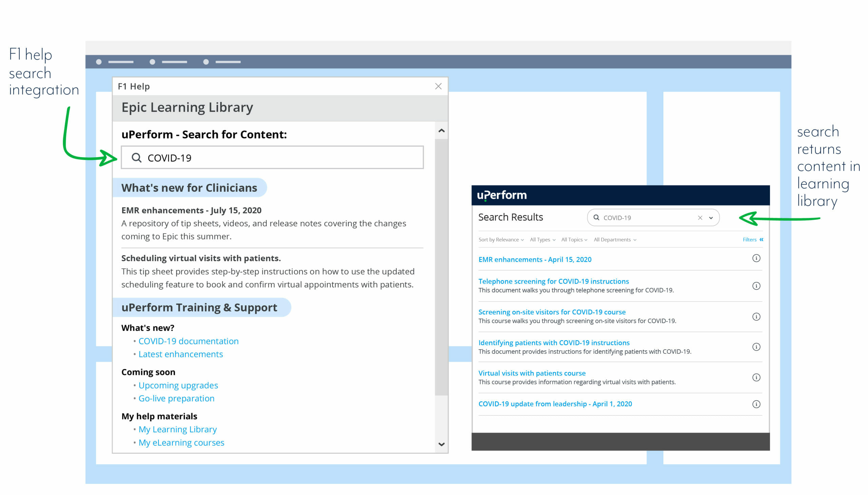Click the uPerform search icon

coord(597,217)
